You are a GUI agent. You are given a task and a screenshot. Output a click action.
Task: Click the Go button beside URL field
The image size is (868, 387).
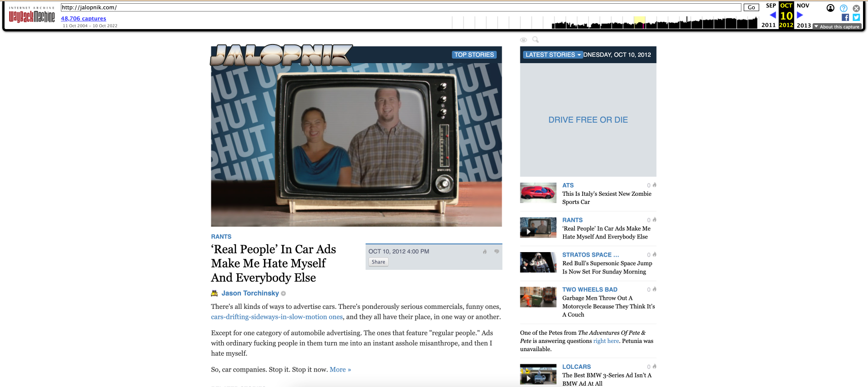coord(751,7)
